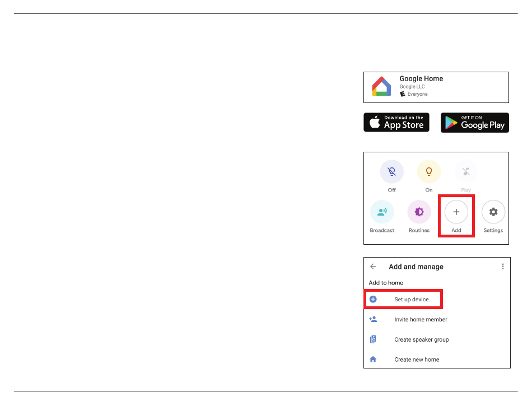532x406 pixels.
Task: Tap the Add plus icon
Action: pos(456,212)
